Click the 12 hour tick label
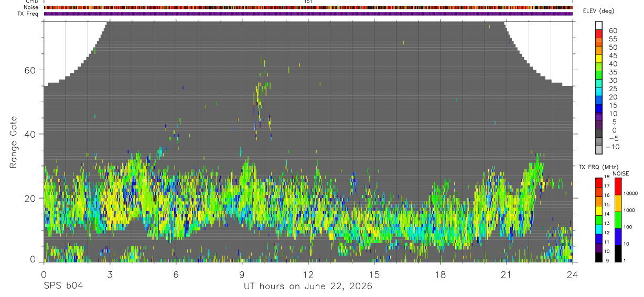Image resolution: width=644 pixels, height=297 pixels. pos(308,274)
